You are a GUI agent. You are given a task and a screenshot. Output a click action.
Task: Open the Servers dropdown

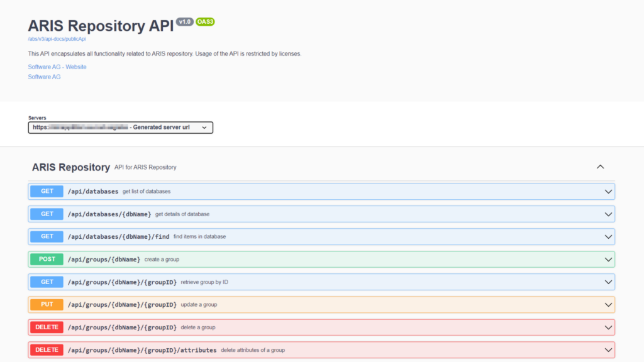coord(121,128)
